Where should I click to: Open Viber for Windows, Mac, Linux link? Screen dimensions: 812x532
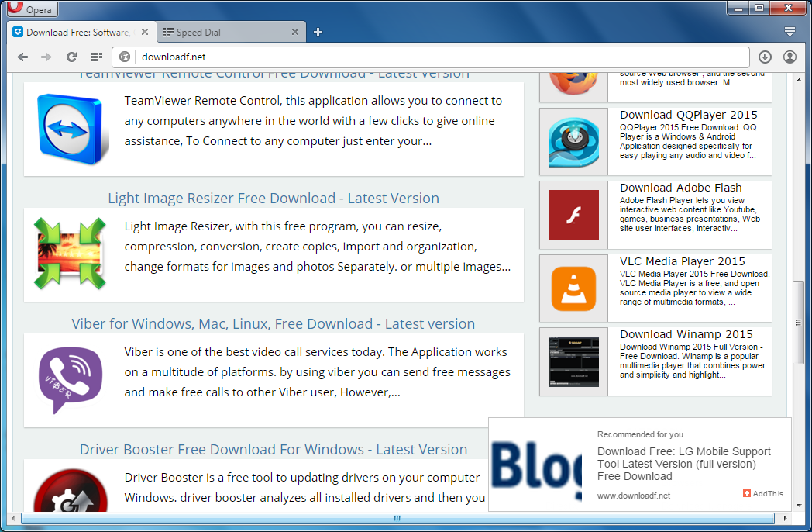[x=274, y=324]
